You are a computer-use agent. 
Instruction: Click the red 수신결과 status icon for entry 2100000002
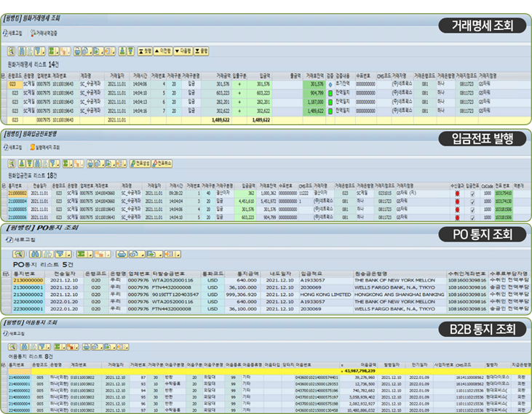457,194
